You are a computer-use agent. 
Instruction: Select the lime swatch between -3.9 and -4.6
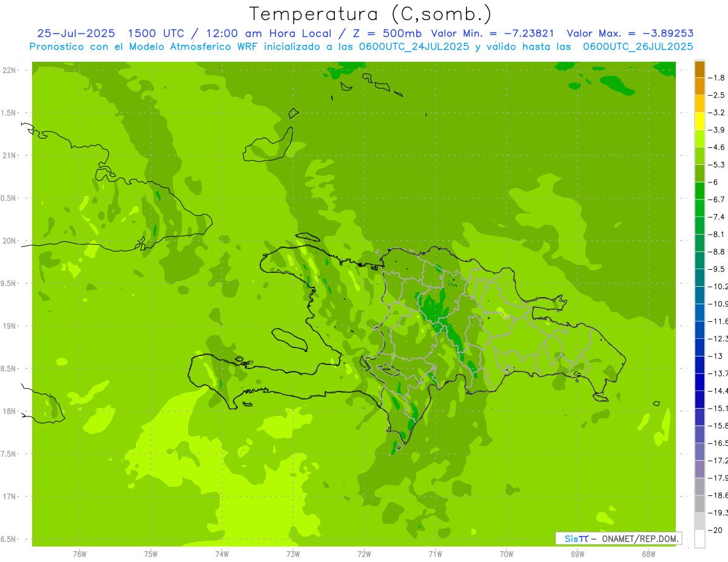[699, 139]
